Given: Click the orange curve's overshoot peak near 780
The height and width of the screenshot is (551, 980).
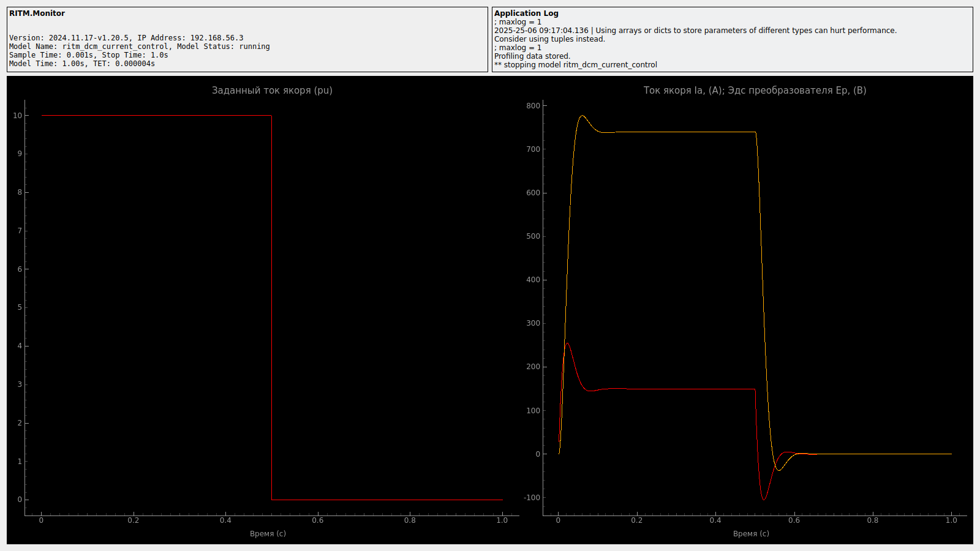Looking at the screenshot, I should (x=582, y=116).
